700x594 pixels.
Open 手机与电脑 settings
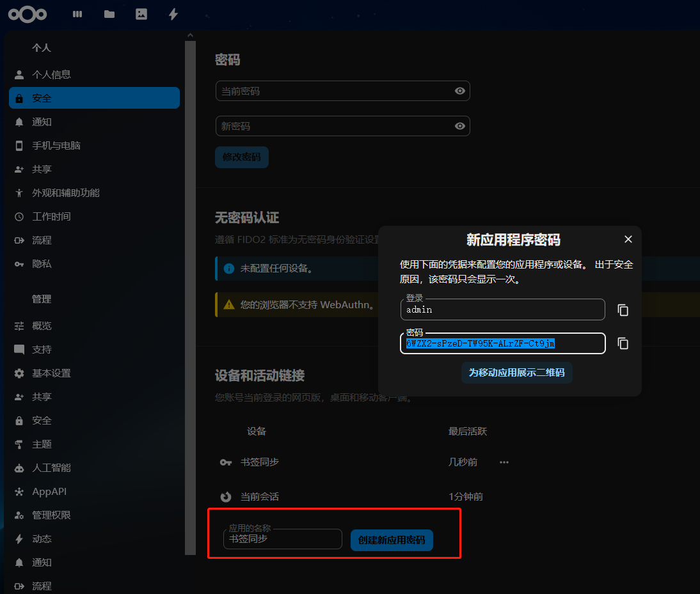pos(94,145)
